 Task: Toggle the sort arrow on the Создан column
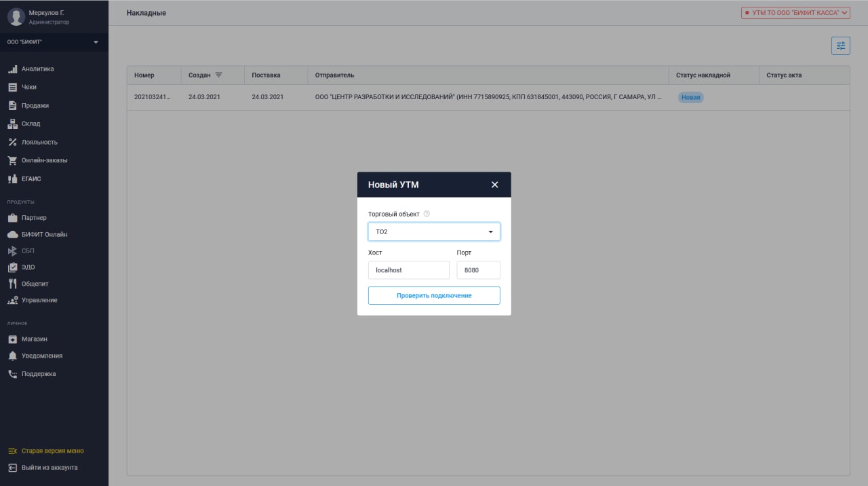218,75
